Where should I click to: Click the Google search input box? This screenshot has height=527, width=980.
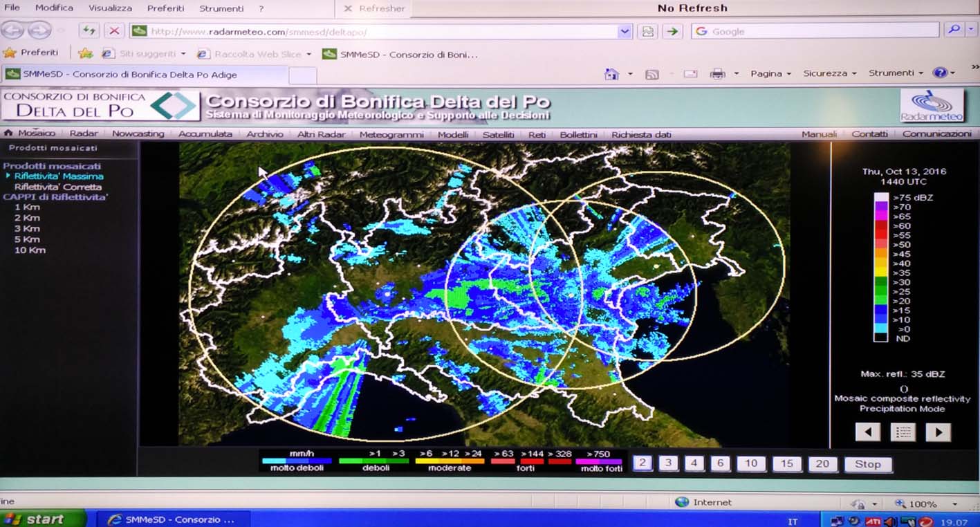pyautogui.click(x=815, y=30)
